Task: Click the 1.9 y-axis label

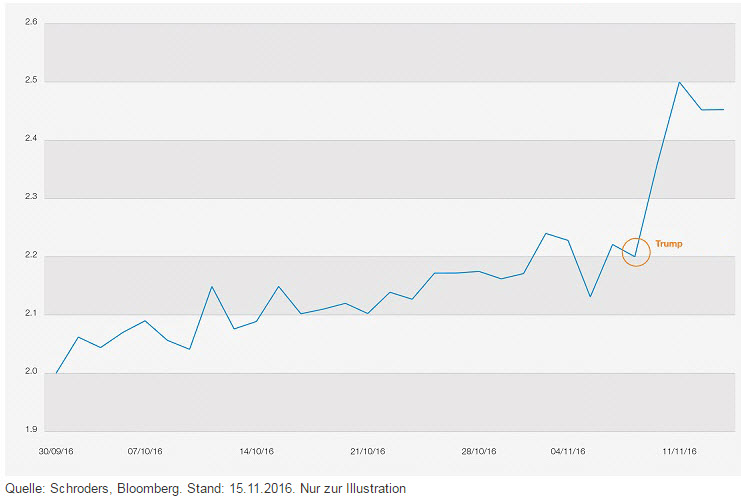Action: (30, 431)
